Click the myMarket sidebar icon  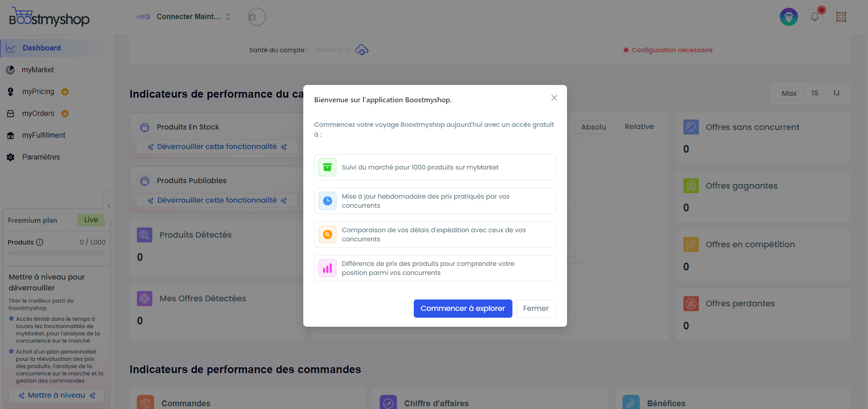(x=10, y=70)
